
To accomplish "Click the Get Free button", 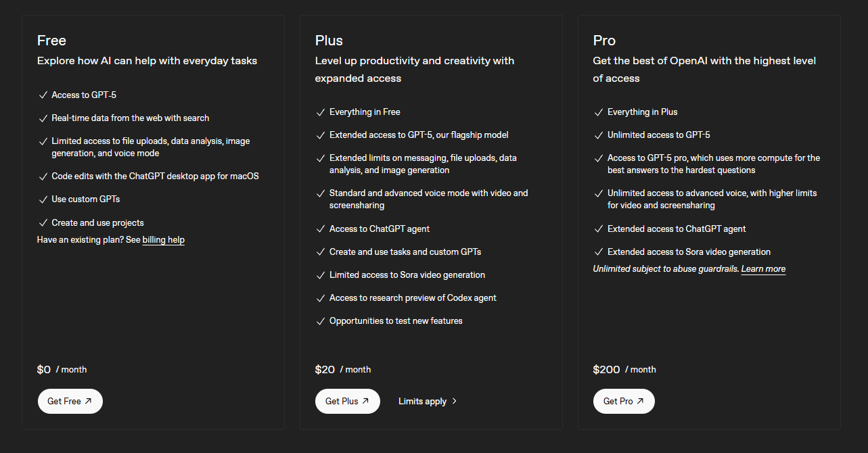I will coord(70,401).
